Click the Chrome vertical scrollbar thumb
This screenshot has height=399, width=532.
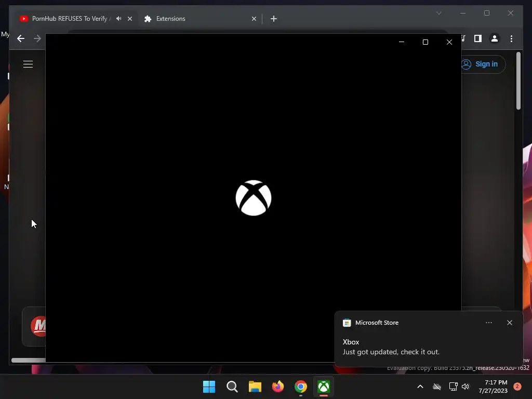point(518,81)
